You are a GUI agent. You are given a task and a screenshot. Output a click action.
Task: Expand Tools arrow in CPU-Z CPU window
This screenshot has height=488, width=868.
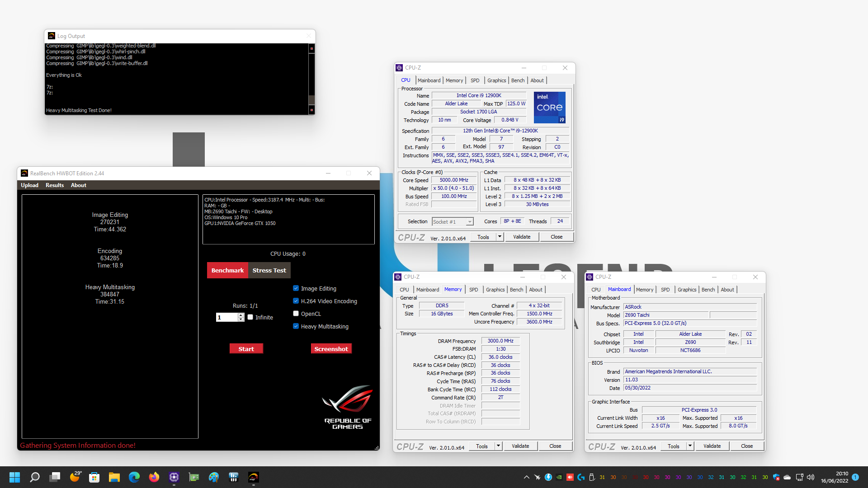pyautogui.click(x=500, y=237)
